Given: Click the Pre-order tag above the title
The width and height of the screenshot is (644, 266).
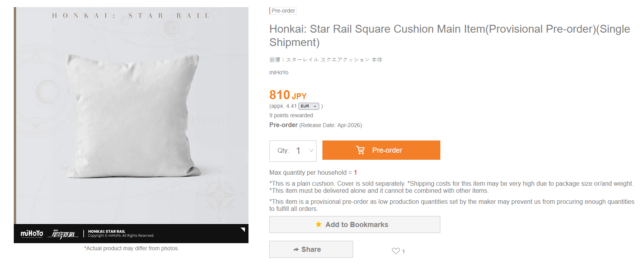Looking at the screenshot, I should (x=283, y=11).
